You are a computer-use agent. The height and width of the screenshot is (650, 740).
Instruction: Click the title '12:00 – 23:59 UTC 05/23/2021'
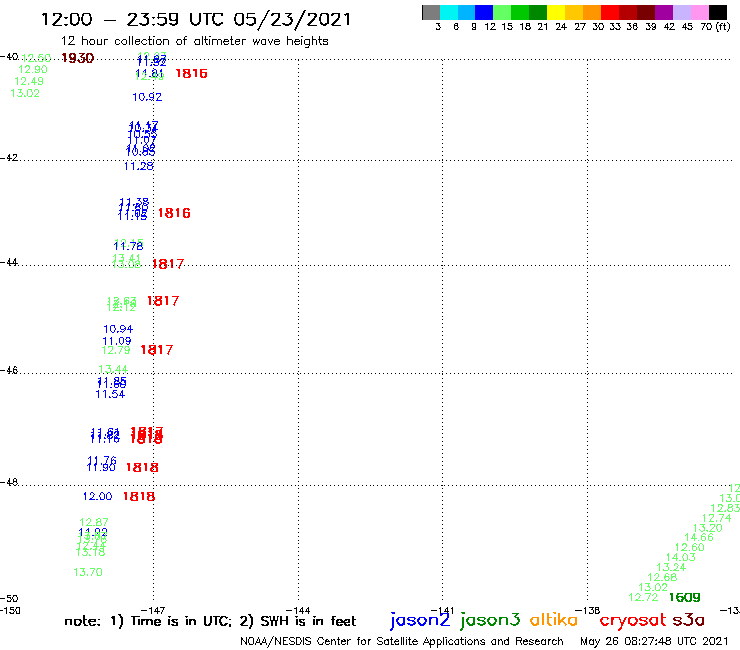(196, 19)
